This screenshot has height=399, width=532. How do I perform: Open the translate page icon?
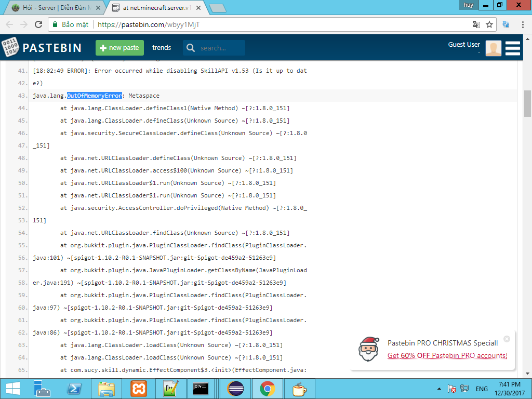click(x=476, y=24)
